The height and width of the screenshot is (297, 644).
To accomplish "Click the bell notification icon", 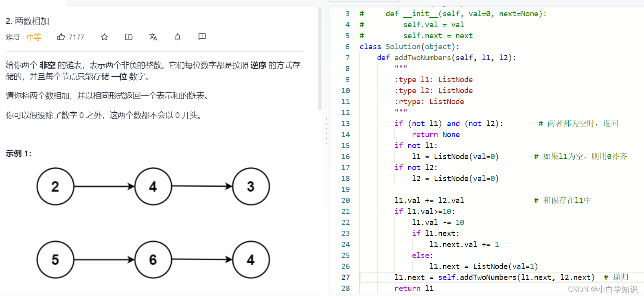I will 177,37.
